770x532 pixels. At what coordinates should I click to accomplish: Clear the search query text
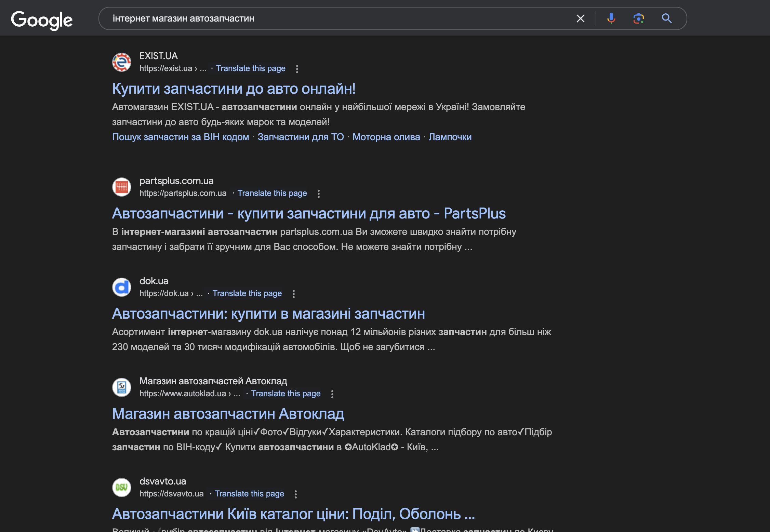pyautogui.click(x=580, y=18)
